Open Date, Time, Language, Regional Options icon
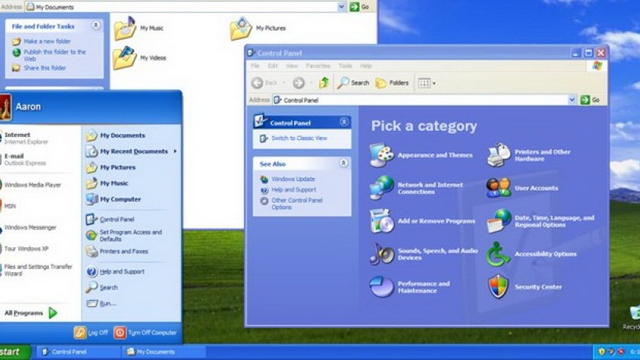The height and width of the screenshot is (360, 640). [498, 221]
